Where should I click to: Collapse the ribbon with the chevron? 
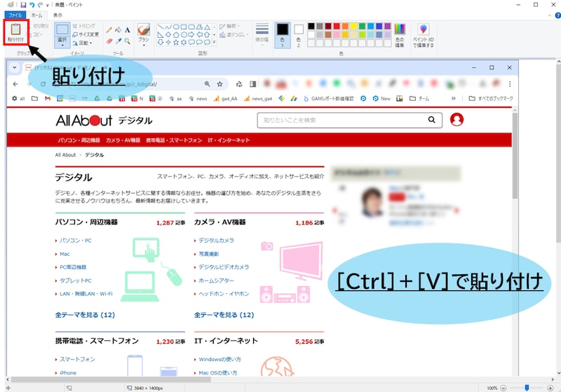pos(550,15)
